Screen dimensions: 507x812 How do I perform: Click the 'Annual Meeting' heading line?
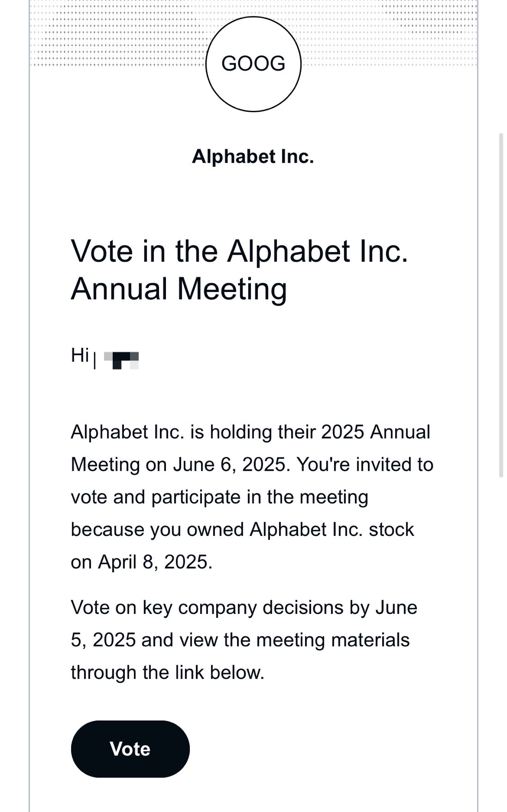click(179, 289)
